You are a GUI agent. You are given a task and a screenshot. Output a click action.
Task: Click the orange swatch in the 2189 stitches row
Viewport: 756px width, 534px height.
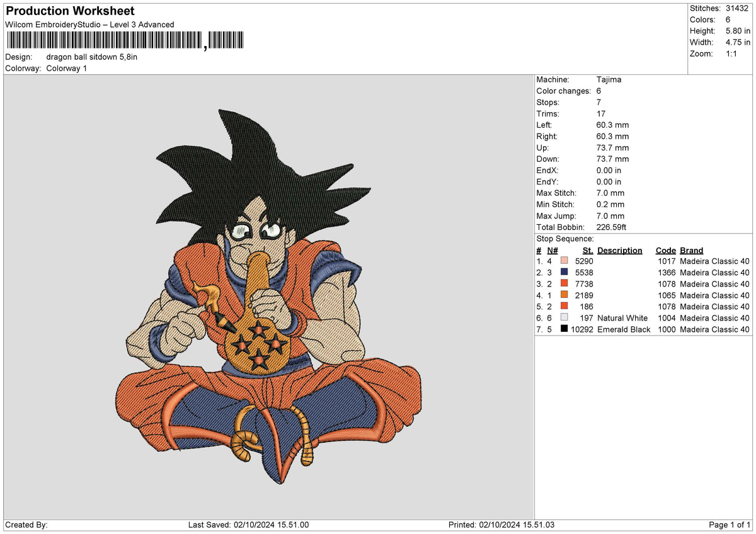tap(564, 295)
